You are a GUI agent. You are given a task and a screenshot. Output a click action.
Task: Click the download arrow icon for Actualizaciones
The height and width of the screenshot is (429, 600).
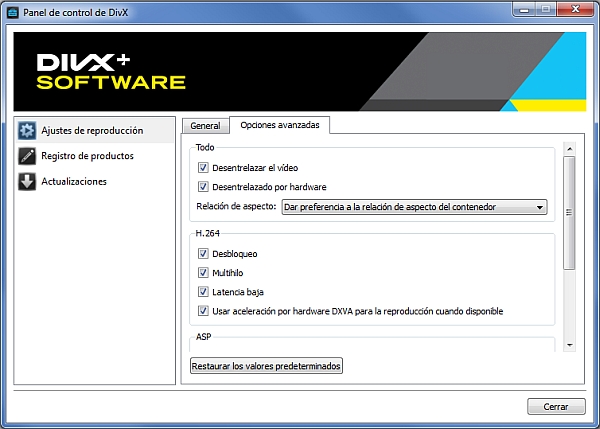[27, 182]
